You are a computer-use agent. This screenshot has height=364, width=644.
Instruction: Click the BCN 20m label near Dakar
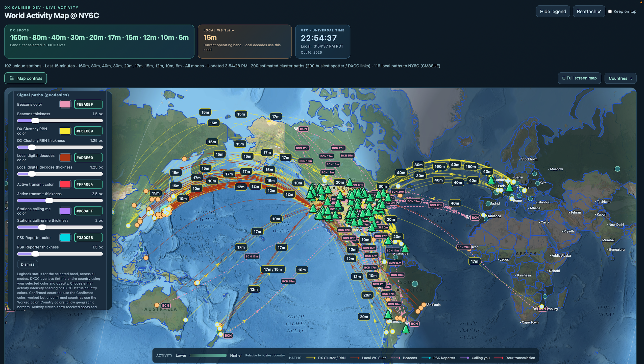coord(464,247)
